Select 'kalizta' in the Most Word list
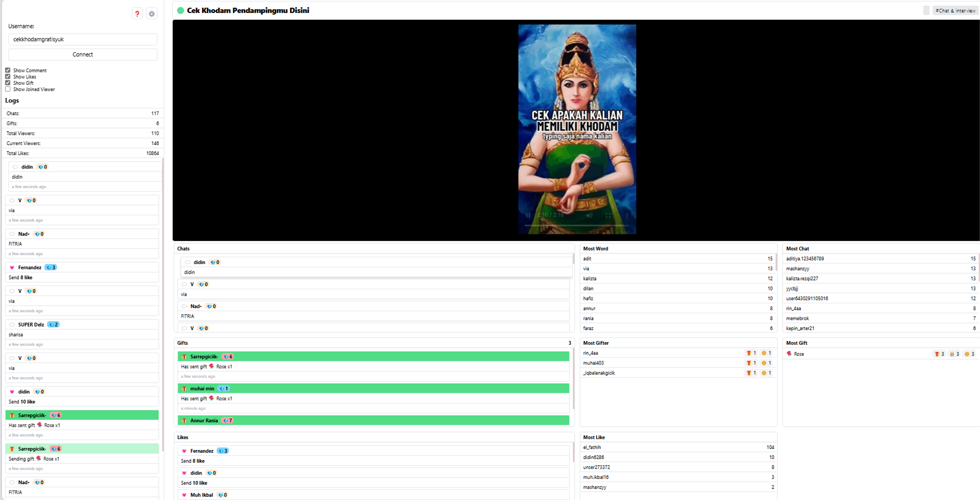 [590, 278]
